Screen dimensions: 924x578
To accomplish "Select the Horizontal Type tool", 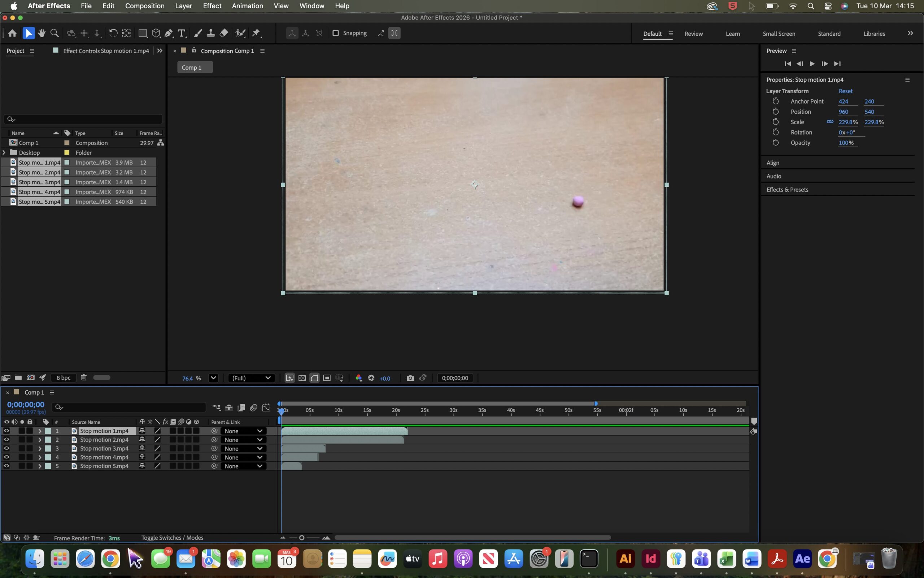I will coord(182,33).
